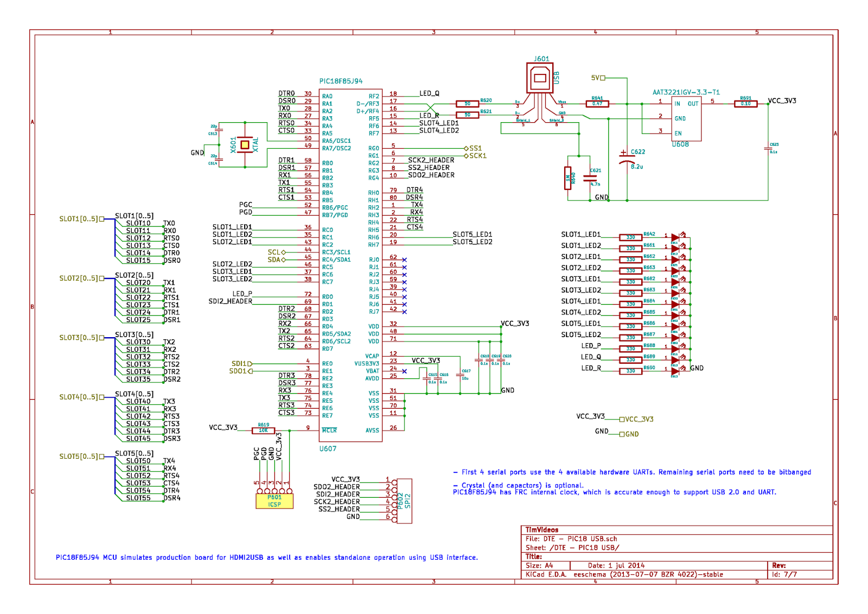Viewport: 868px width, 614px height.
Task: Select the Id: 7/7 sheet number
Action: coord(784,574)
